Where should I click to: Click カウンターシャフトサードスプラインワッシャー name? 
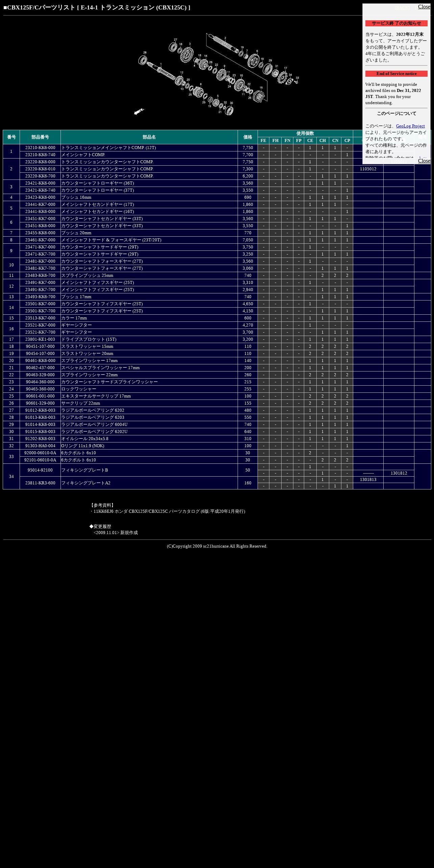click(x=110, y=382)
